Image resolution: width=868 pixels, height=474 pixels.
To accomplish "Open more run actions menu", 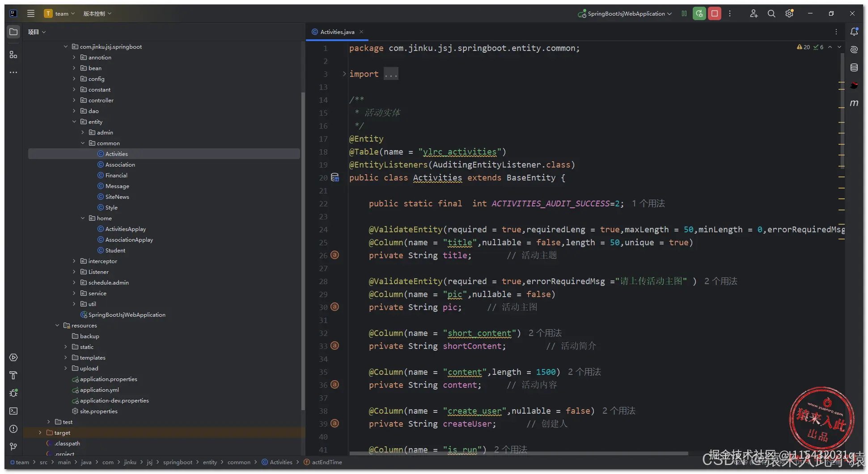I will coord(730,13).
